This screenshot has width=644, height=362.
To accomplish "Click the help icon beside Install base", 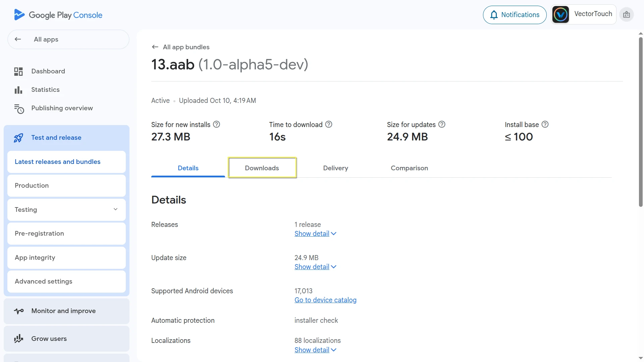I will point(545,124).
